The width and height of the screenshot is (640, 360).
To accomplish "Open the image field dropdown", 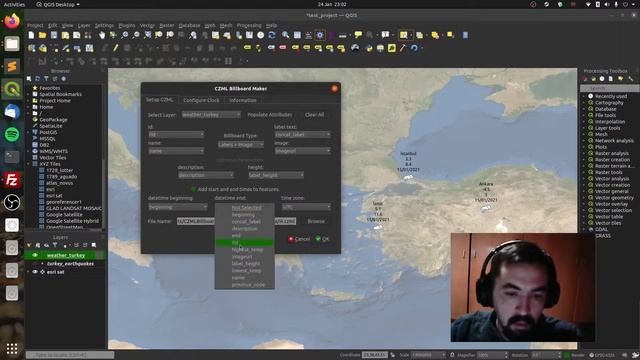I will click(302, 151).
